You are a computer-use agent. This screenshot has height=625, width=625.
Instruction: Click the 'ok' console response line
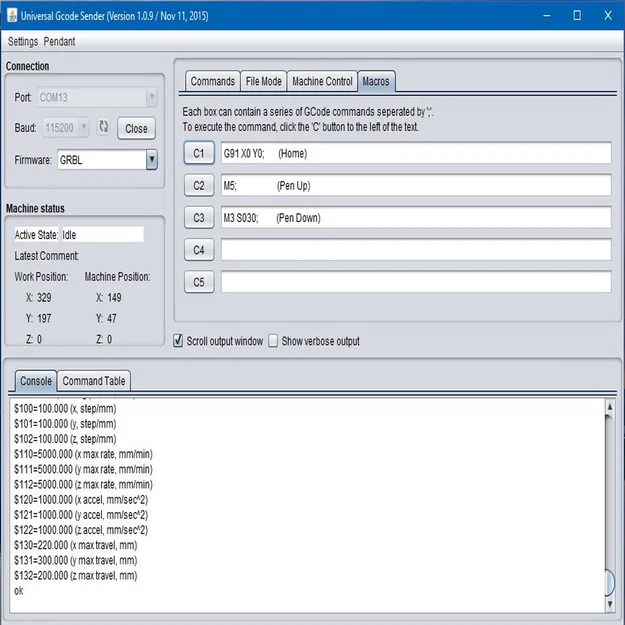click(x=19, y=590)
